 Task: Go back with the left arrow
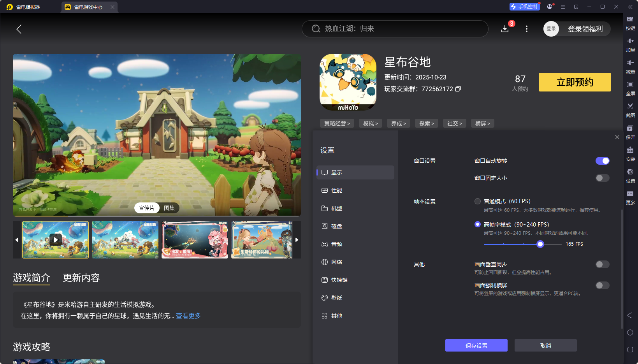point(19,29)
